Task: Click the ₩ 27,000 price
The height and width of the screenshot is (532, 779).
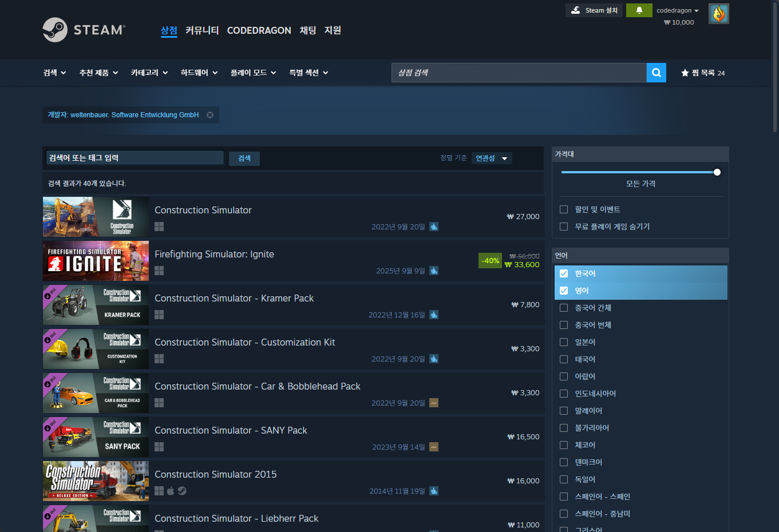Action: click(523, 217)
